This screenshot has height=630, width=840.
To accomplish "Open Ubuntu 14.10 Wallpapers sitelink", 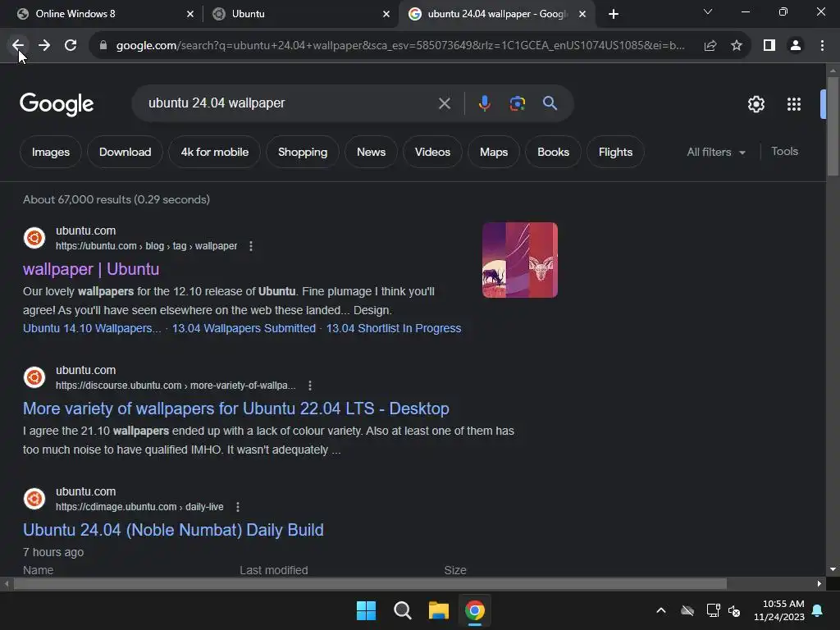I will 92,328.
